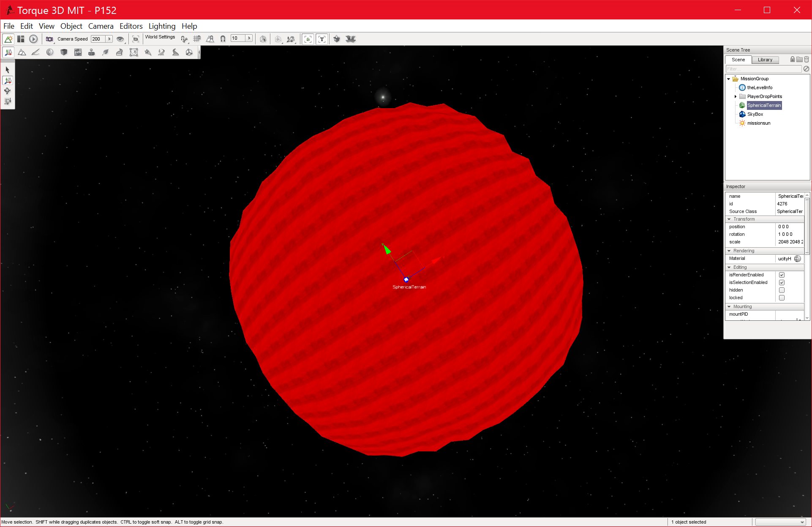The height and width of the screenshot is (527, 812).
Task: Select theLevelInfo in the scene tree
Action: pos(760,87)
